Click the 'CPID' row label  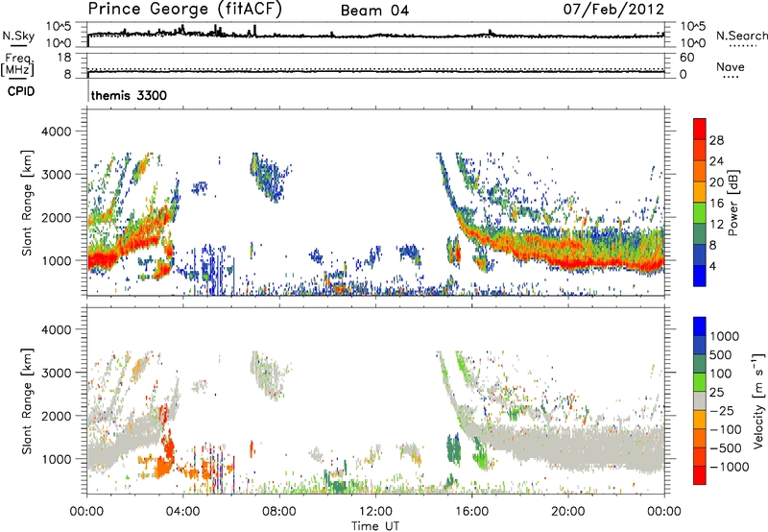[21, 91]
